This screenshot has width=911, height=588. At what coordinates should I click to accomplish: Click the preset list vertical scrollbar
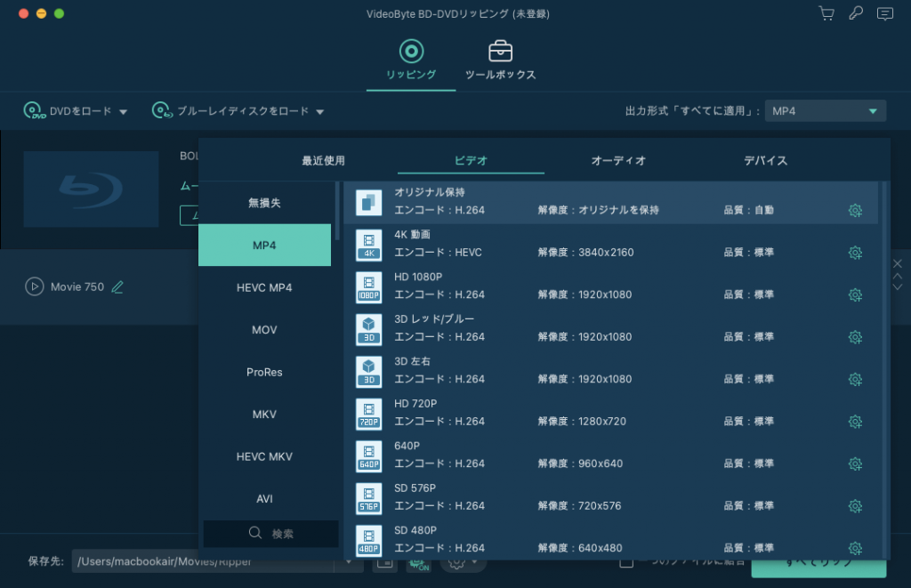pyautogui.click(x=883, y=356)
